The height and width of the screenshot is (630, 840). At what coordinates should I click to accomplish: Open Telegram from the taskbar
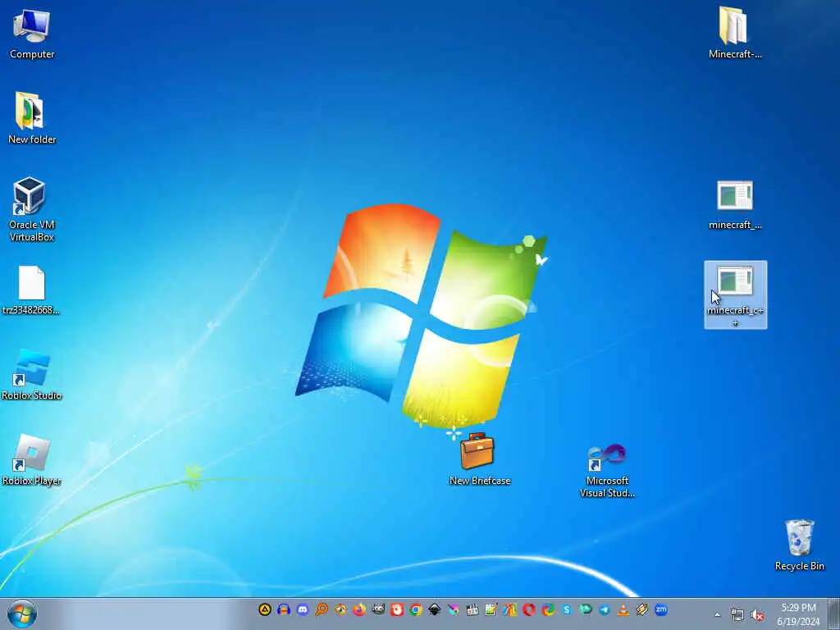pyautogui.click(x=605, y=609)
